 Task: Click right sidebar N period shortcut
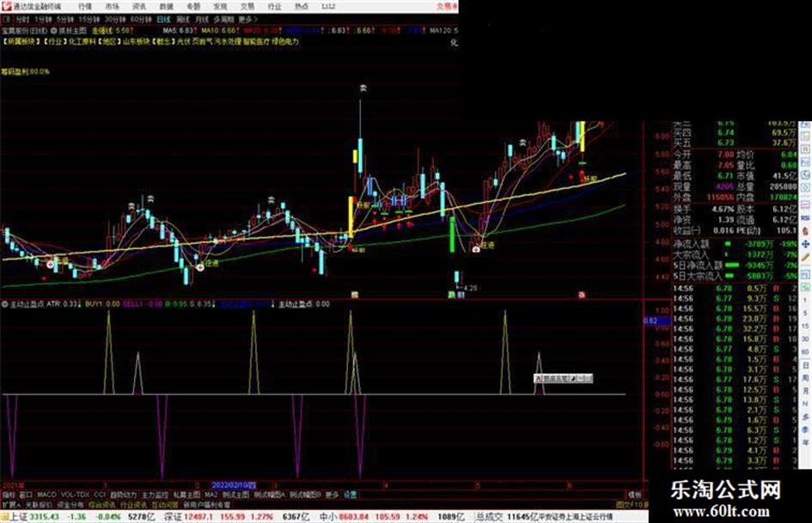(x=805, y=404)
